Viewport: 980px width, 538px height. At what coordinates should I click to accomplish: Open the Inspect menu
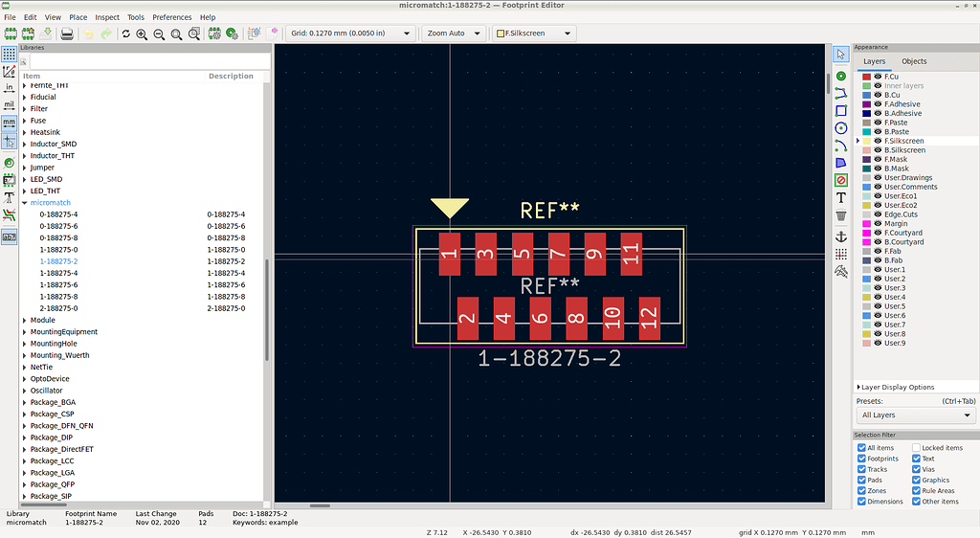point(107,17)
